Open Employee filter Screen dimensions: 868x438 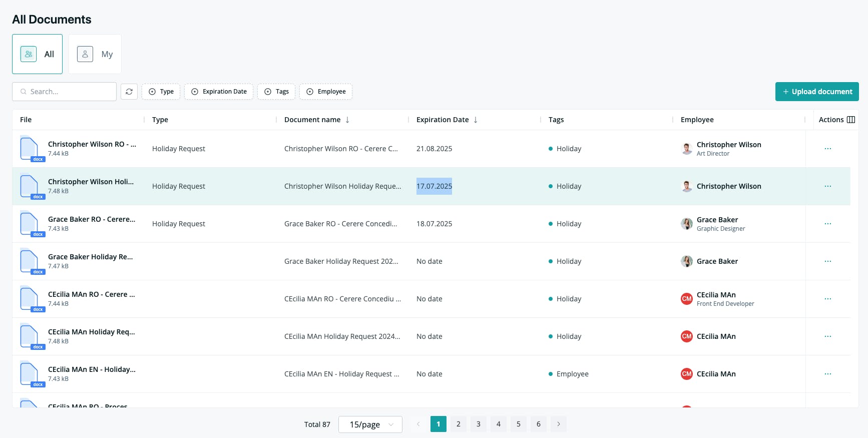tap(326, 92)
